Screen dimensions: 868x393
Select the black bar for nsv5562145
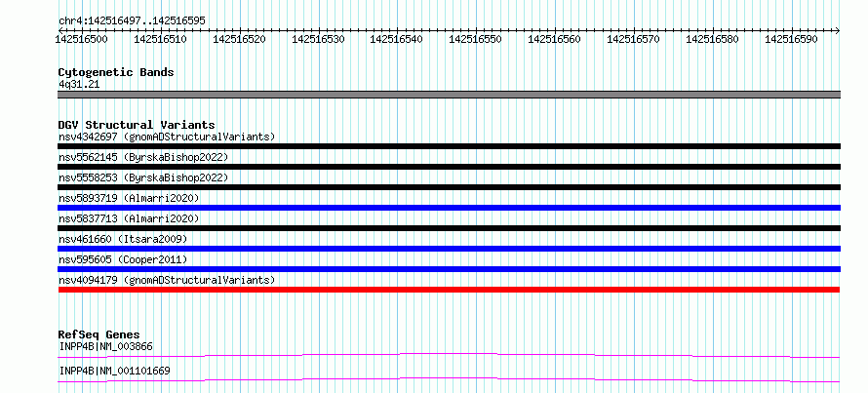tap(450, 167)
